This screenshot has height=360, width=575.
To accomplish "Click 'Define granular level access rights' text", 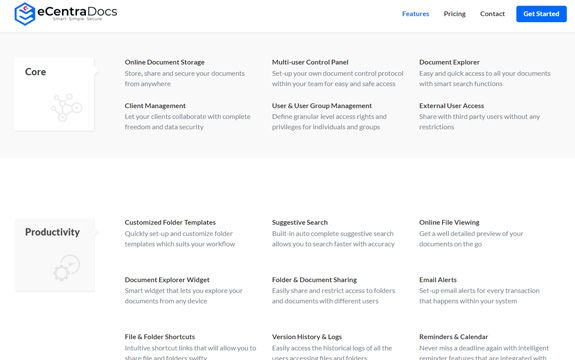I will 329,117.
